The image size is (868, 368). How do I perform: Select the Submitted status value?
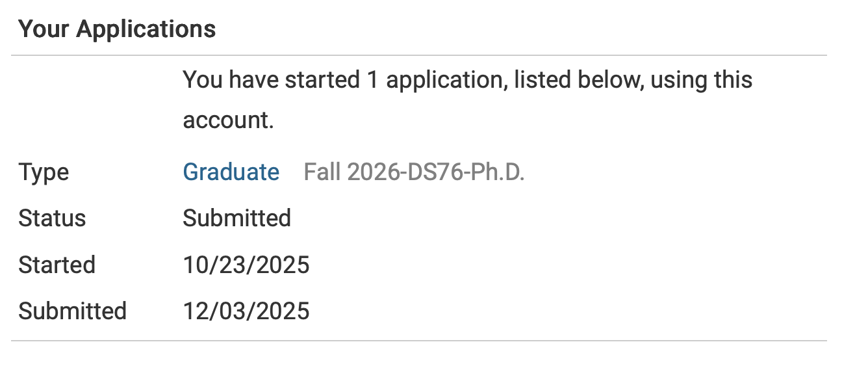tap(236, 218)
